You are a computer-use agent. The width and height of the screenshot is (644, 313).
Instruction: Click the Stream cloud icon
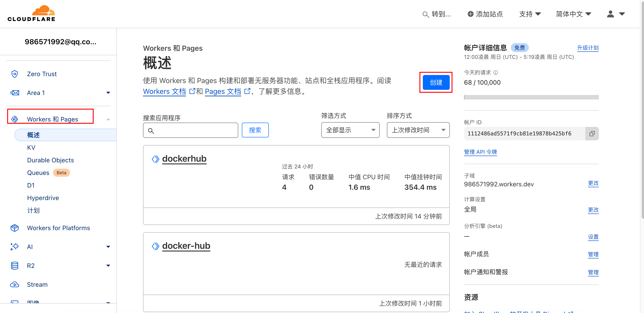[x=15, y=284]
